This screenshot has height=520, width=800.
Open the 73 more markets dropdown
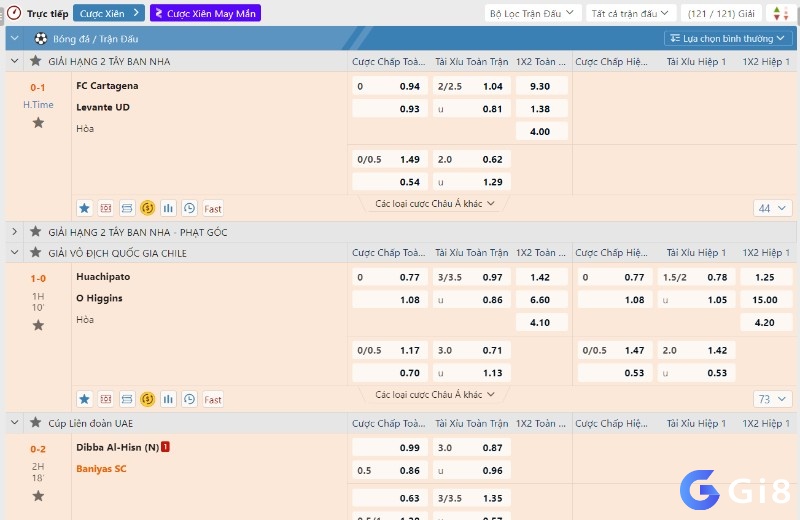pos(772,399)
